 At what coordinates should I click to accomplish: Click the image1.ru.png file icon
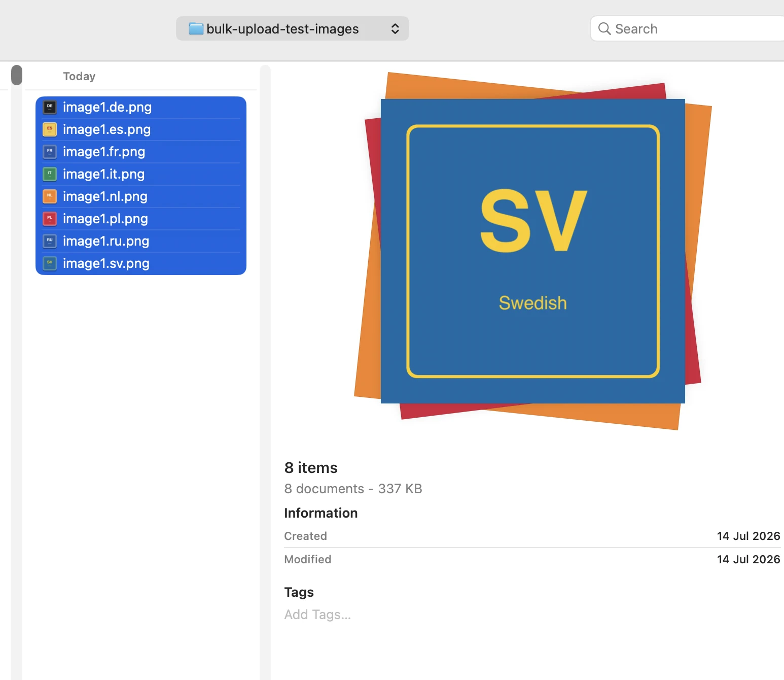pos(50,241)
